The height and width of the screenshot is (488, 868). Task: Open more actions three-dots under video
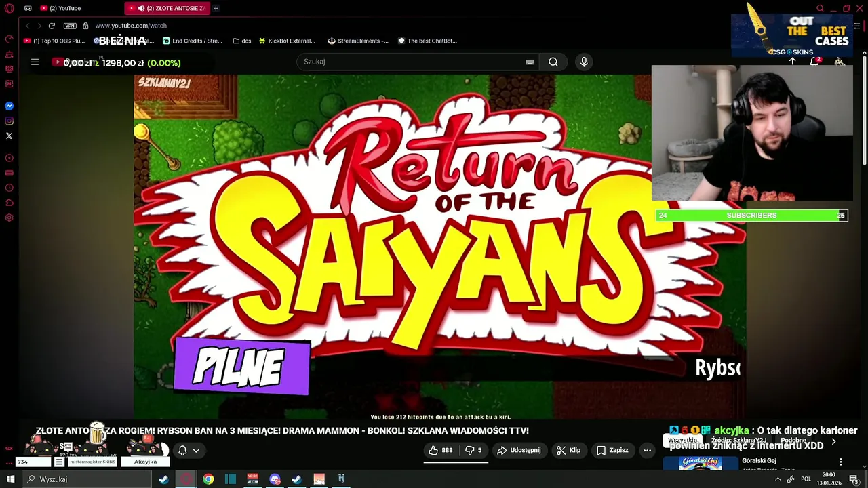pos(647,450)
